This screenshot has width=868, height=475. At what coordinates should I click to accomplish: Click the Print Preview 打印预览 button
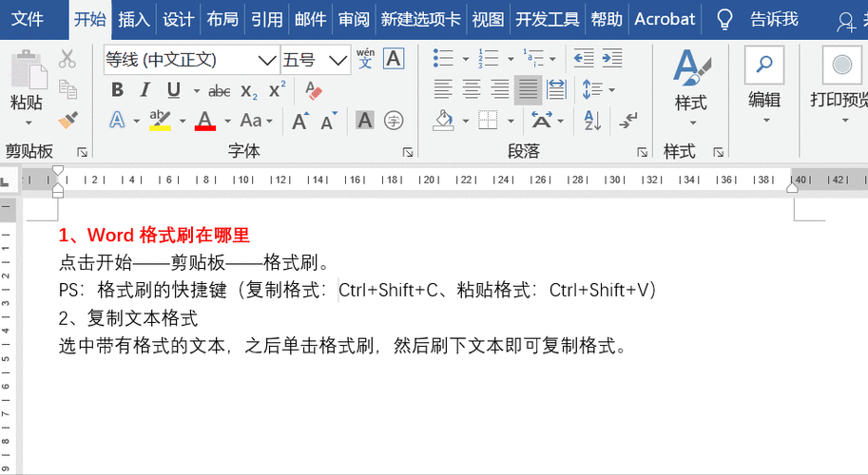[839, 84]
